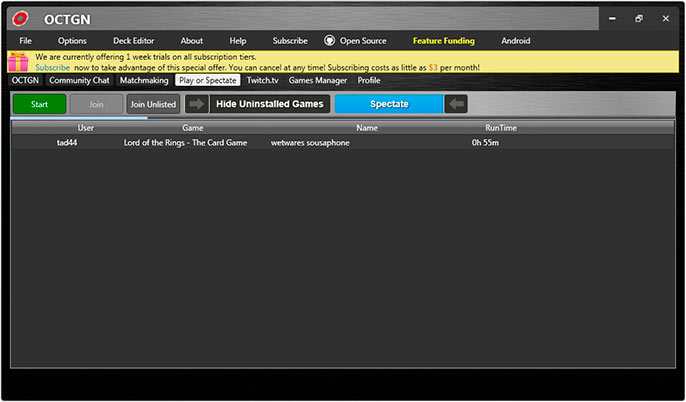The width and height of the screenshot is (686, 402).
Task: Sort by the RunTime column header
Action: pyautogui.click(x=501, y=128)
